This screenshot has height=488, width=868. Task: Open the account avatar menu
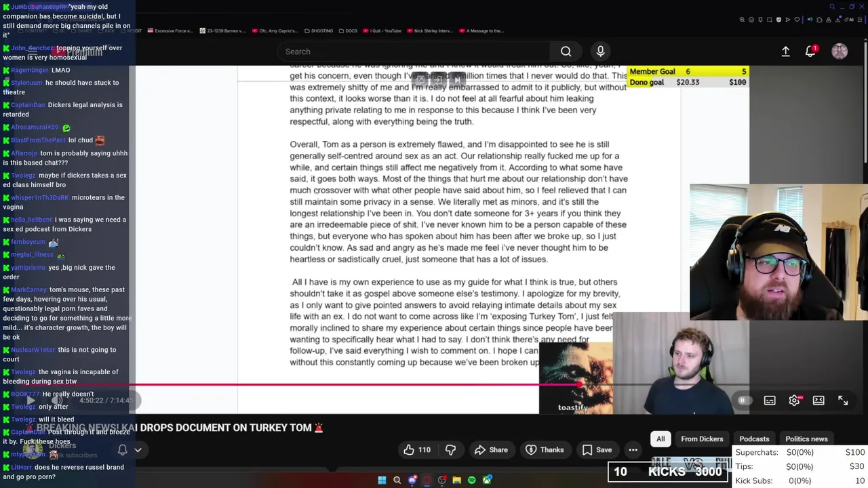click(840, 52)
